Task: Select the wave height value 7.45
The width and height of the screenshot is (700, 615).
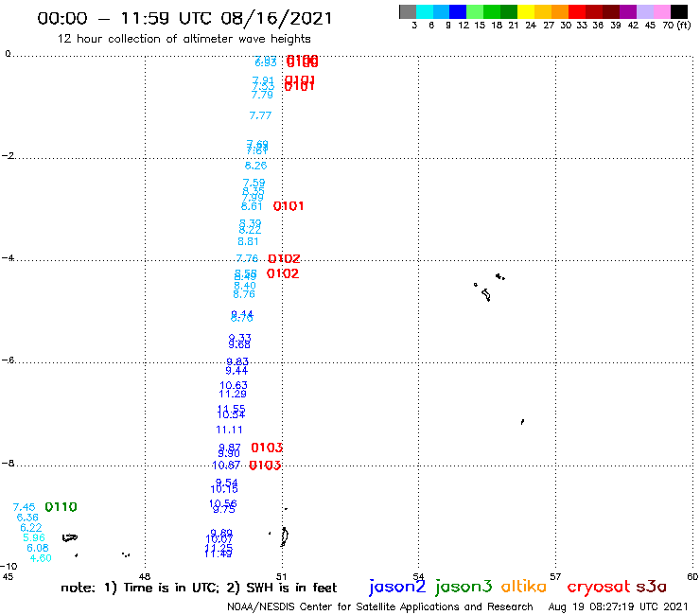Action: tap(24, 507)
